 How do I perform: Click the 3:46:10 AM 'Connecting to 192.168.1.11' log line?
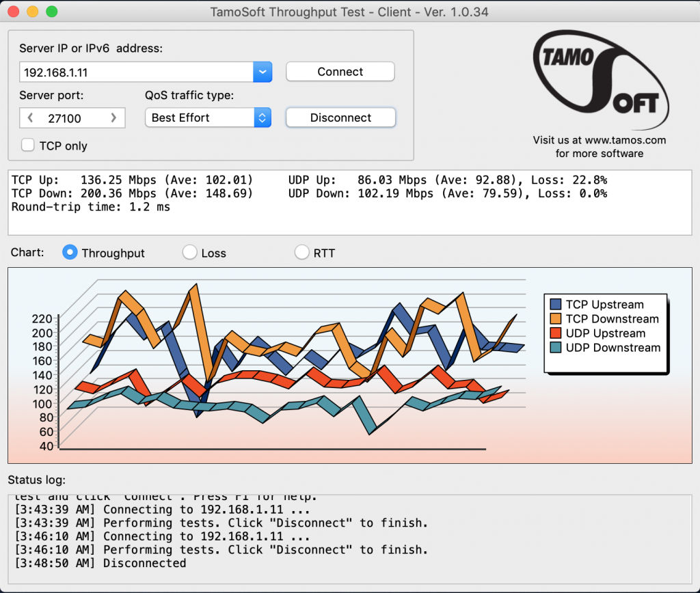click(163, 536)
